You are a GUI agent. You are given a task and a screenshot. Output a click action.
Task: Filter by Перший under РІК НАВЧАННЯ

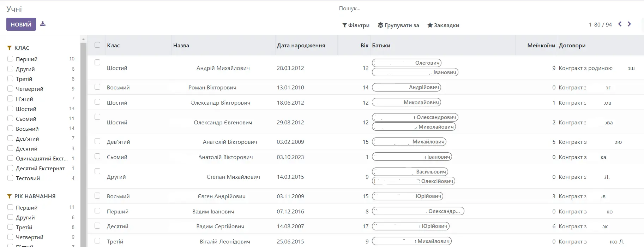point(10,207)
